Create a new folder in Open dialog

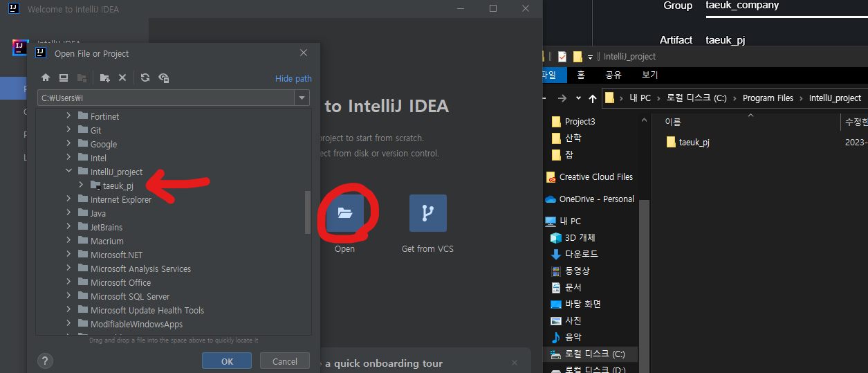(x=104, y=78)
